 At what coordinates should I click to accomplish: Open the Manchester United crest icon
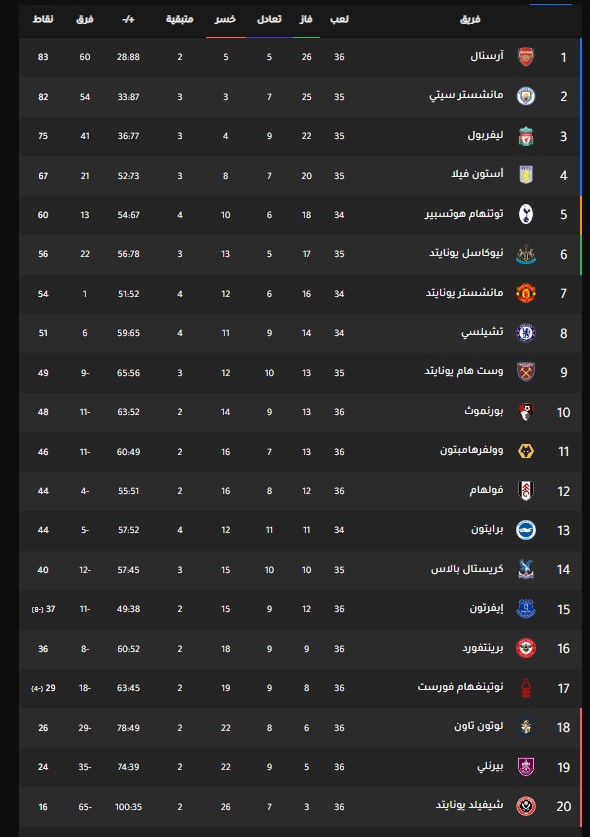tap(526, 294)
